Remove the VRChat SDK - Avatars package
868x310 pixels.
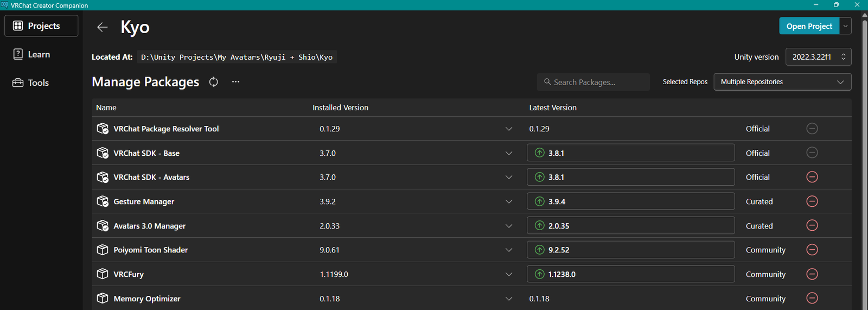[x=812, y=177]
